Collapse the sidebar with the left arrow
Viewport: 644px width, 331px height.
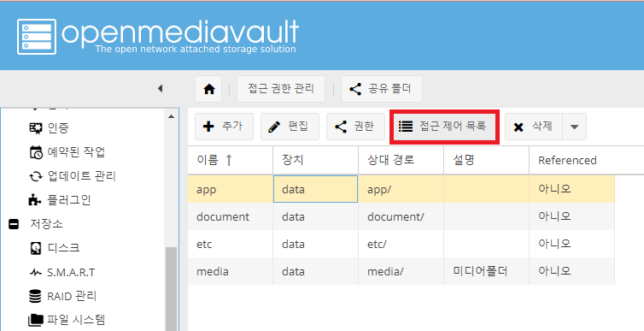tap(161, 88)
